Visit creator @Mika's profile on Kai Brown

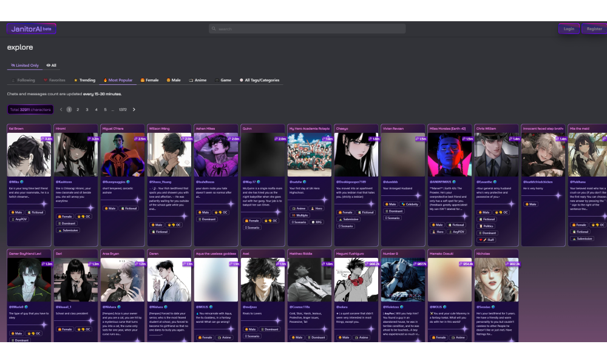(14, 182)
